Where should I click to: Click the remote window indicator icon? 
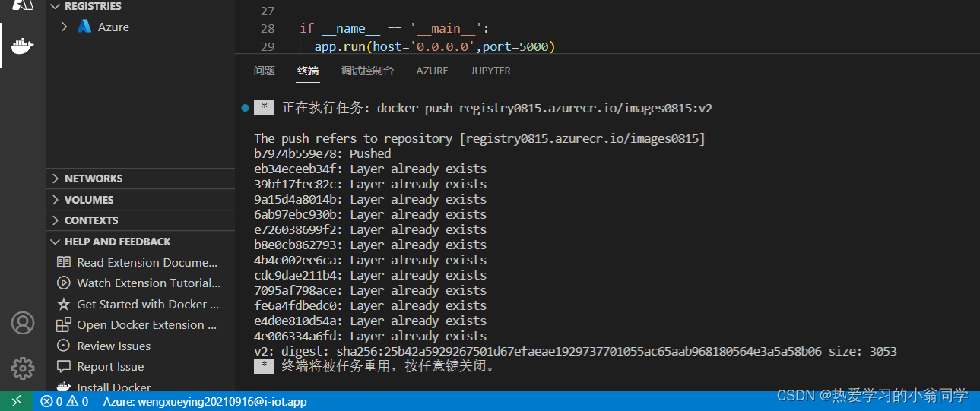coord(16,401)
